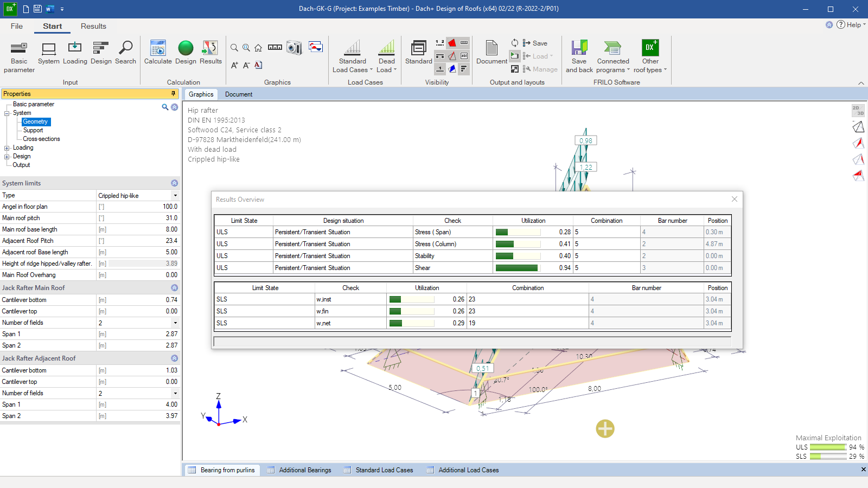Open the Search magnifier in Input group

(125, 53)
